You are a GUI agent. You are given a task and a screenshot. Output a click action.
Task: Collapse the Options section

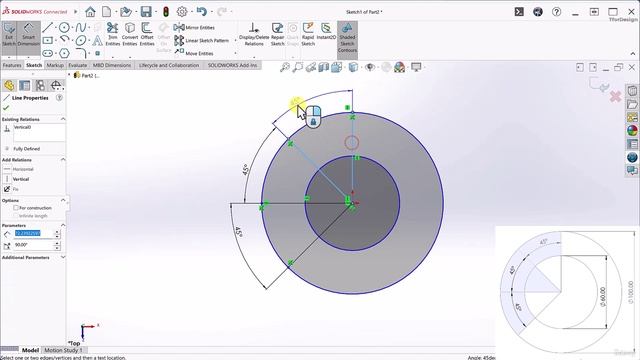coord(63,200)
